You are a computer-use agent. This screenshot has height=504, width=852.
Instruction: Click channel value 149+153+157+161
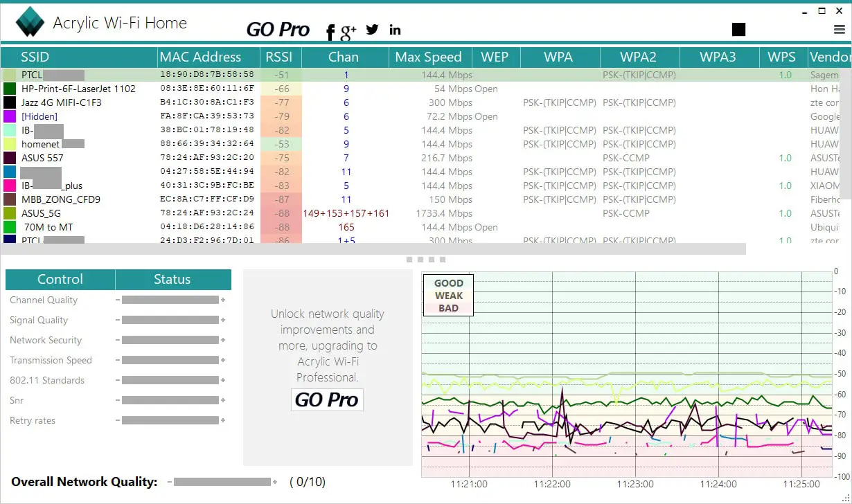coord(346,213)
